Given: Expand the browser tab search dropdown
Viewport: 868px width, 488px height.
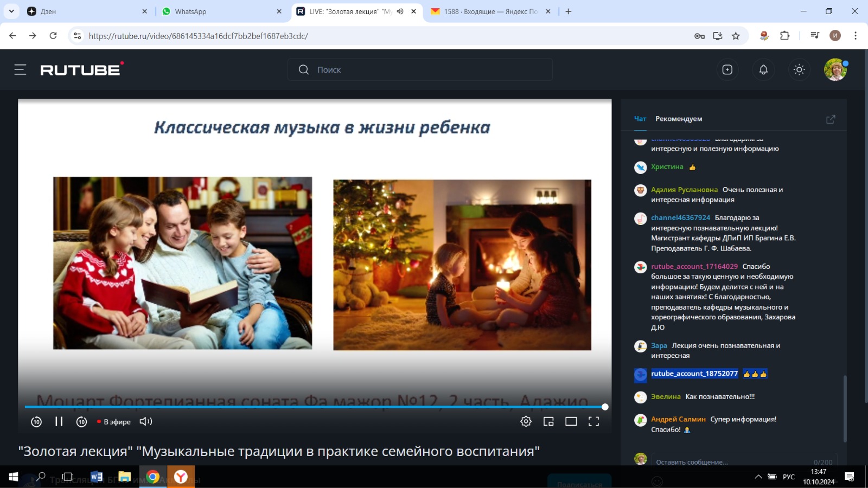Looking at the screenshot, I should point(11,11).
